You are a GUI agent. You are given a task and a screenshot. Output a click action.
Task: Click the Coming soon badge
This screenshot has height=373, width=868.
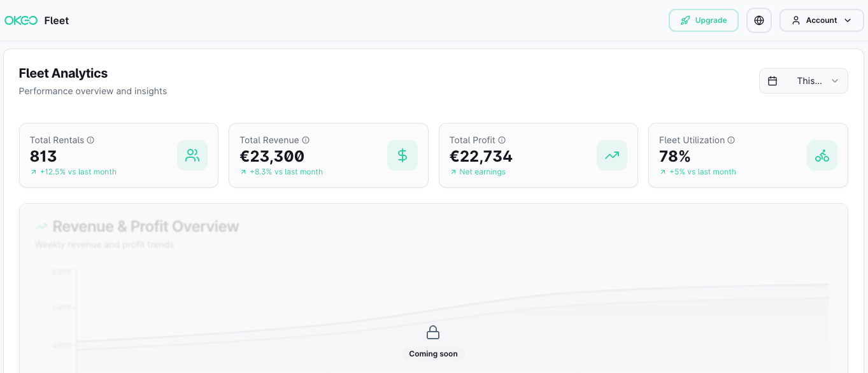[433, 354]
